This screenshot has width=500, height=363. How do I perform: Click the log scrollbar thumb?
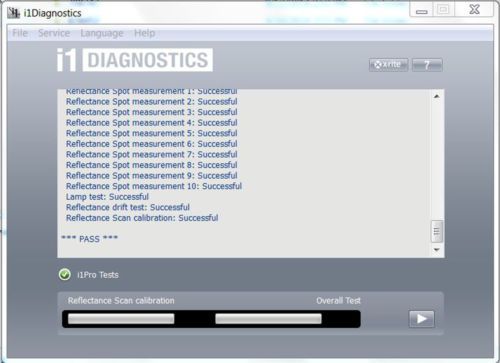tap(437, 231)
